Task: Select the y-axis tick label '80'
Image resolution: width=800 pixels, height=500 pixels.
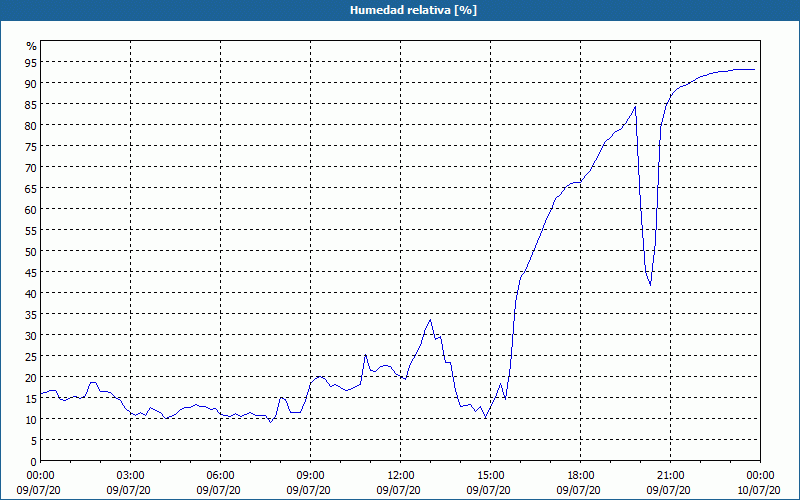Action: pyautogui.click(x=31, y=125)
